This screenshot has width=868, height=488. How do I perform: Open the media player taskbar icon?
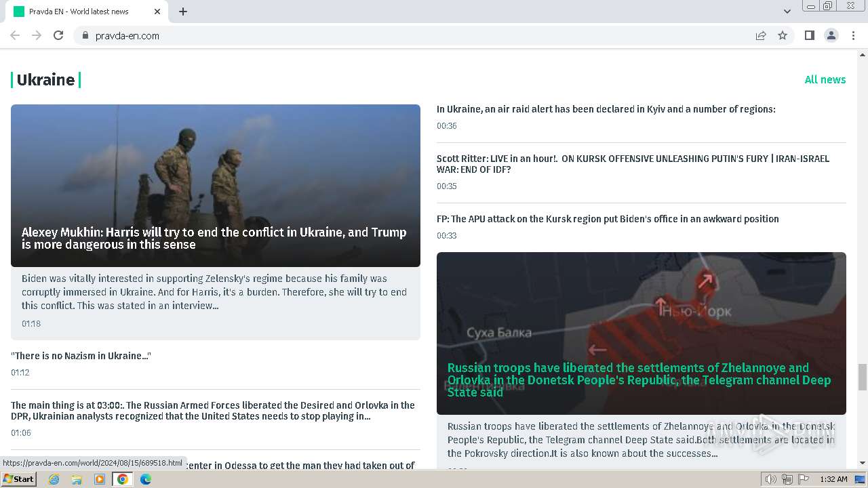(x=100, y=479)
